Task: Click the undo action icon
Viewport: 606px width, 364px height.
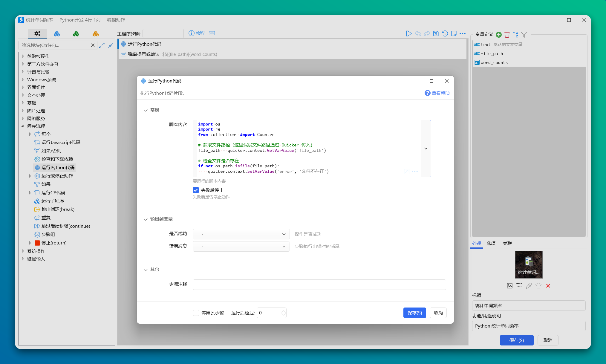Action: coord(419,33)
